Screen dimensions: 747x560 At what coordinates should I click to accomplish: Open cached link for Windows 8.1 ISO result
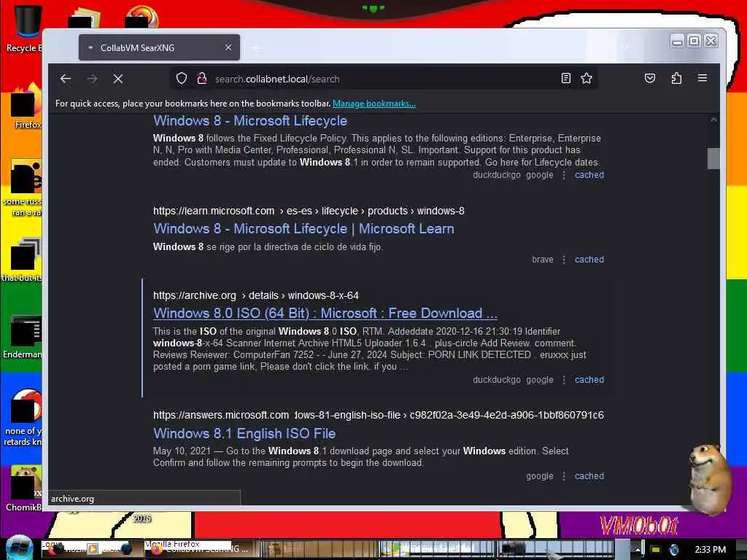(x=589, y=476)
